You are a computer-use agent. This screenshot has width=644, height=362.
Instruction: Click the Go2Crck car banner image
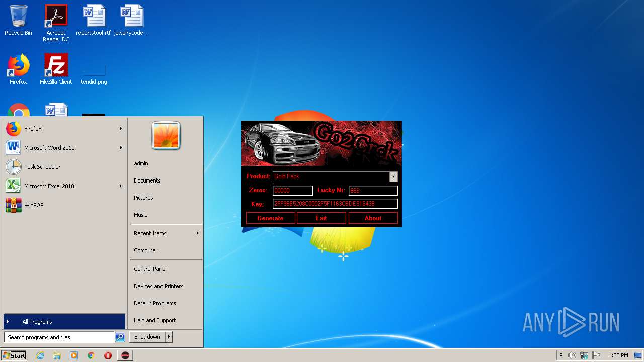tap(321, 143)
